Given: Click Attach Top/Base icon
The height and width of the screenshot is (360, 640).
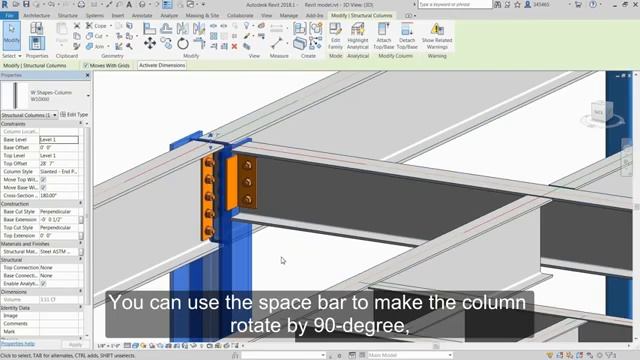Looking at the screenshot, I should pyautogui.click(x=384, y=36).
